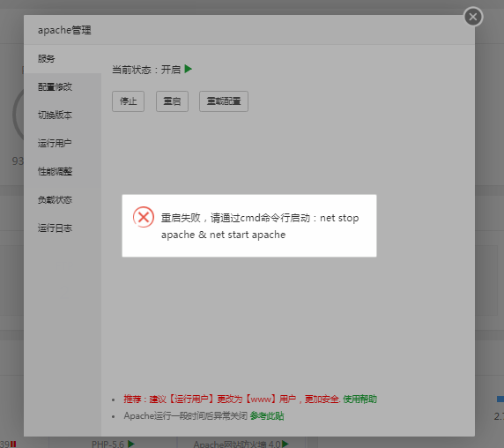Click the 重启失败 error message text
The image size is (504, 448).
pyautogui.click(x=260, y=226)
